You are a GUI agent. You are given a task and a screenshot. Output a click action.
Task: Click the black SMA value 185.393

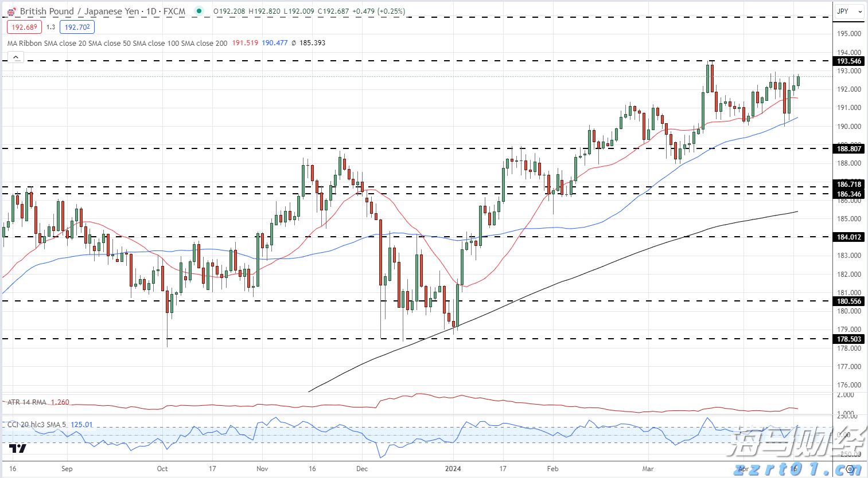(312, 43)
